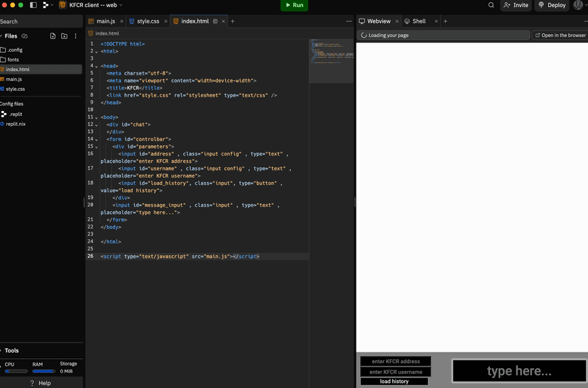This screenshot has height=388, width=588.
Task: Click the green Run button
Action: 294,5
